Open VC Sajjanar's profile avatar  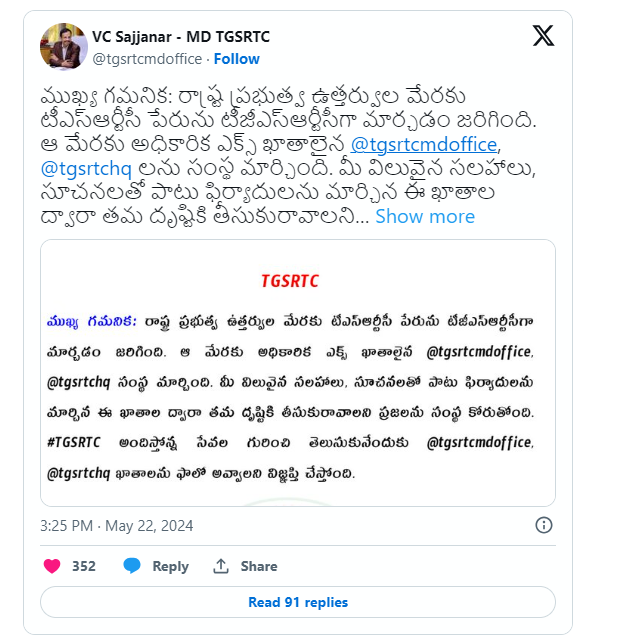click(64, 46)
